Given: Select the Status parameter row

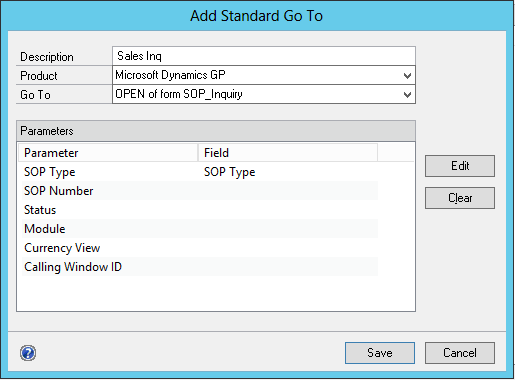Looking at the screenshot, I should (x=200, y=210).
